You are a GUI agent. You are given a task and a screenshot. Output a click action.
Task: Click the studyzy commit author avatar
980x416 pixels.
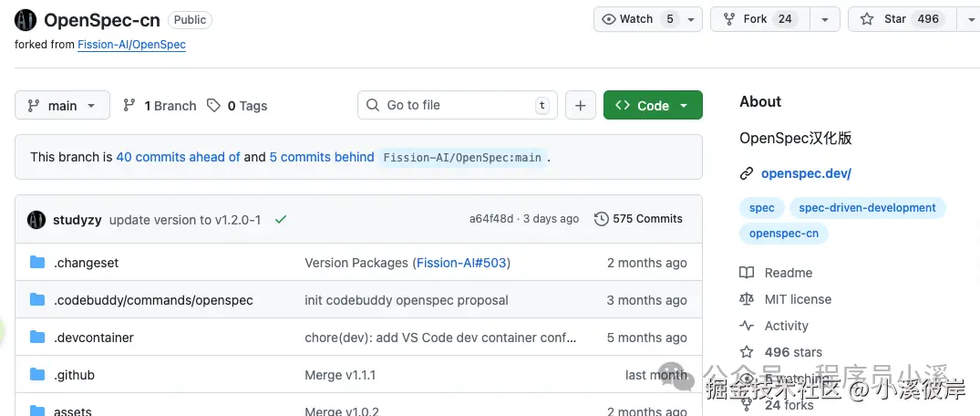pyautogui.click(x=36, y=220)
